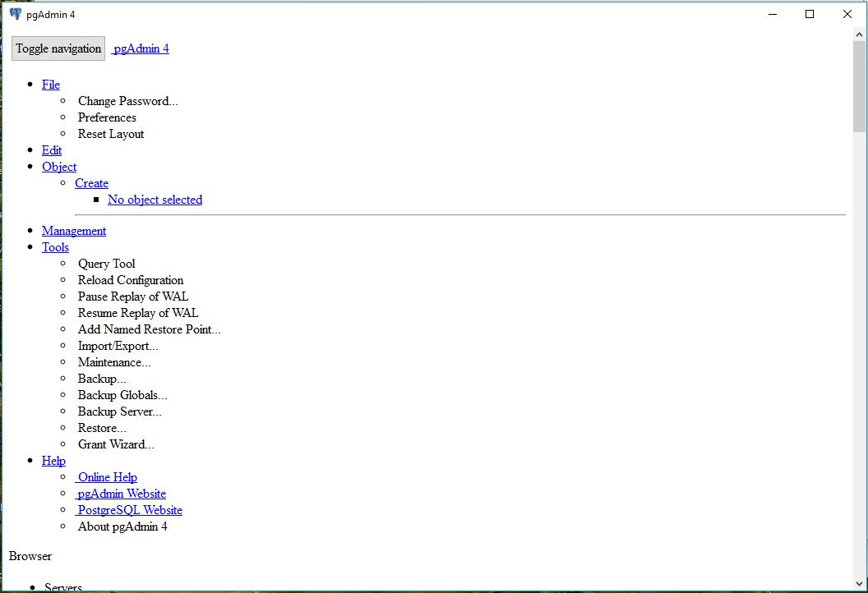Image resolution: width=868 pixels, height=593 pixels.
Task: Visit the PostgreSQL Website link
Action: pos(129,510)
